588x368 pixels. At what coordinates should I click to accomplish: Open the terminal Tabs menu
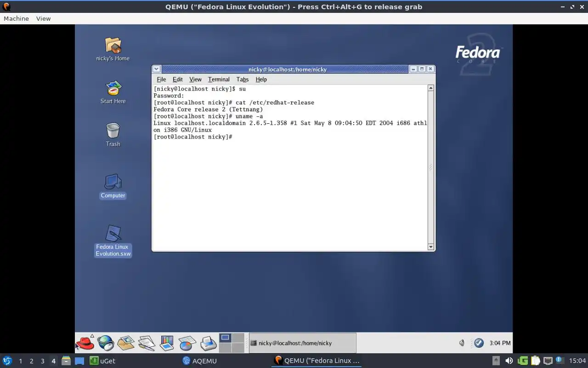point(242,79)
